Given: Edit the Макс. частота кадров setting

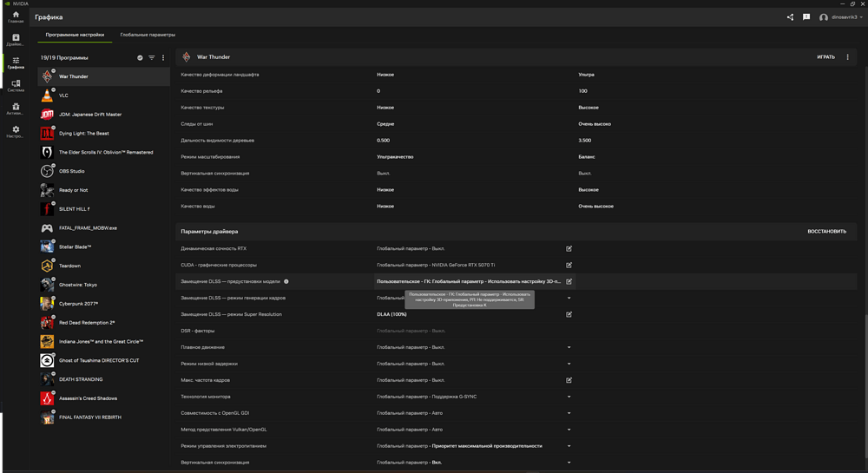Looking at the screenshot, I should click(x=569, y=380).
